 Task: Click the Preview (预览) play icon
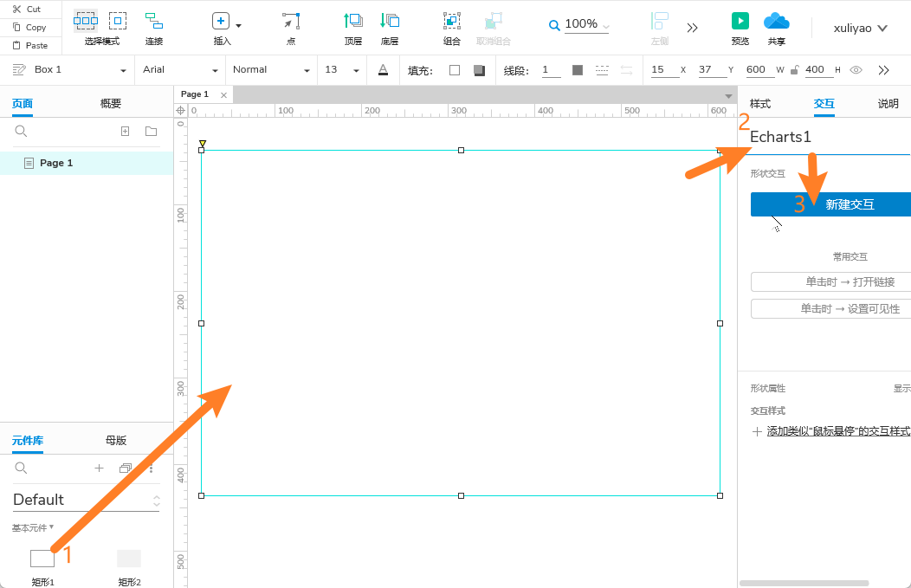click(x=740, y=21)
